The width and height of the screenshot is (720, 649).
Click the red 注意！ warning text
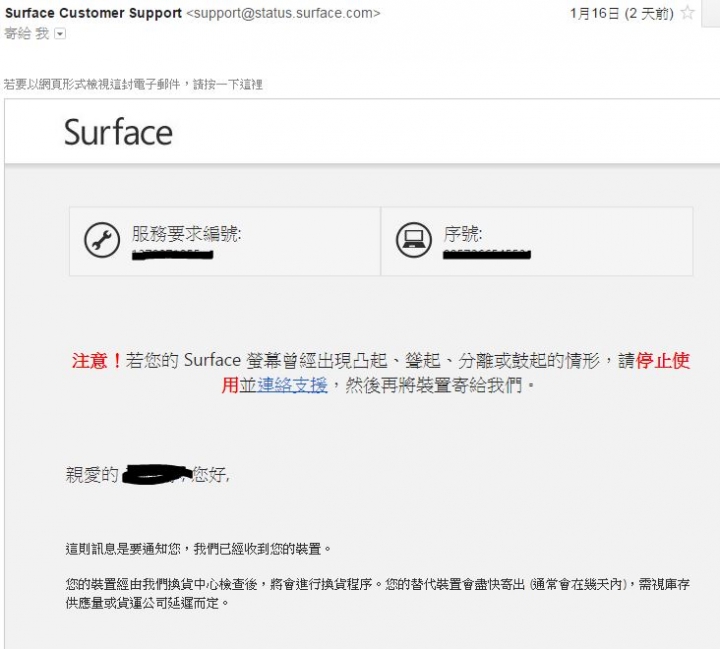pos(97,361)
